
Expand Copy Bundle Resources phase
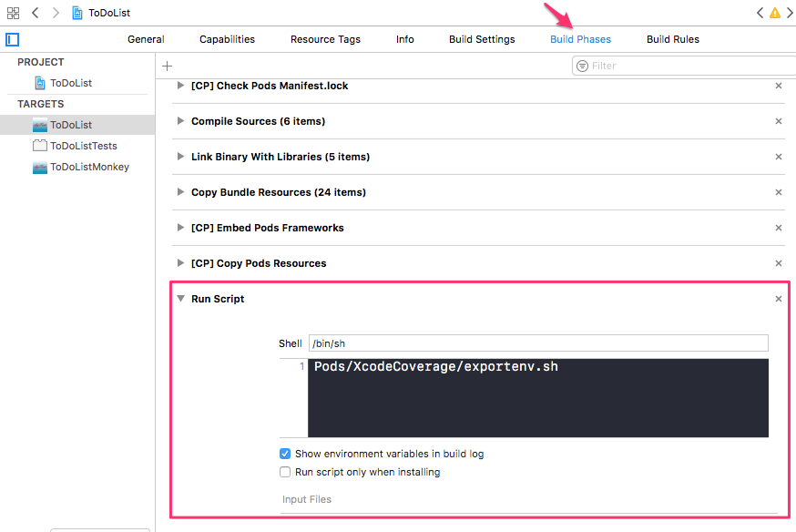180,192
